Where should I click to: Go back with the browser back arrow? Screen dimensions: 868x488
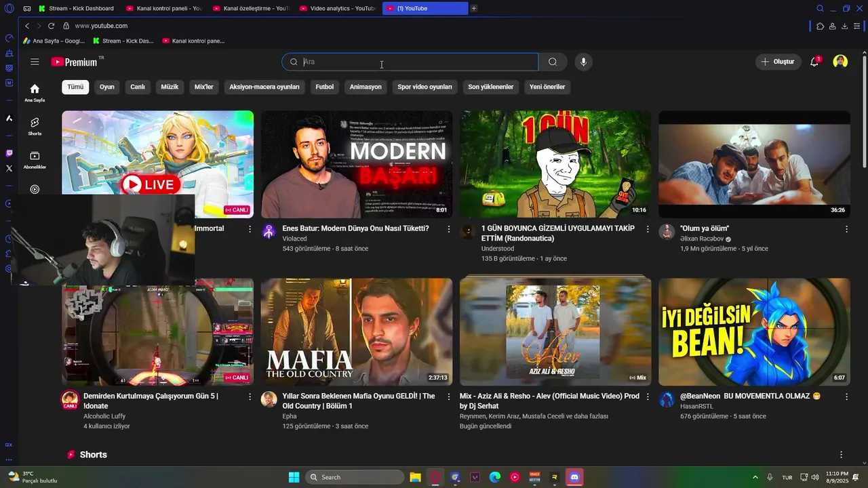[x=27, y=26]
